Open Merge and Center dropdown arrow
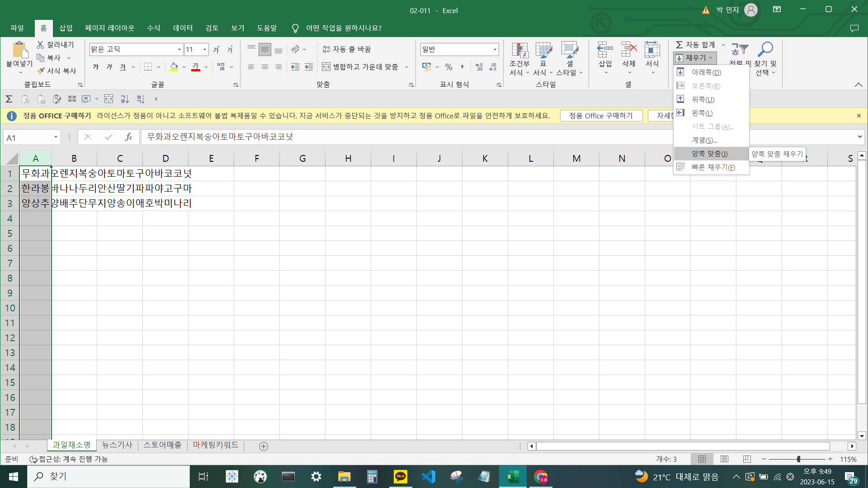Screen dimensions: 868x488 coord(406,67)
